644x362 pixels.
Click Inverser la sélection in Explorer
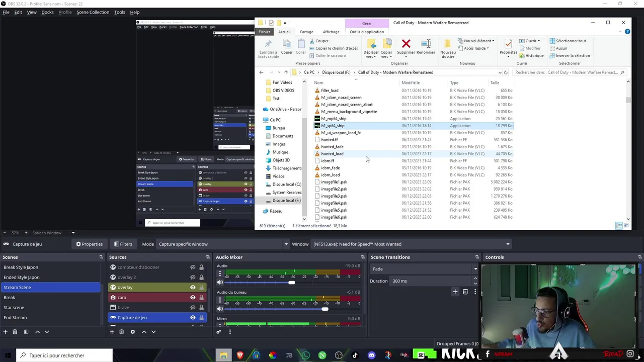pyautogui.click(x=570, y=56)
